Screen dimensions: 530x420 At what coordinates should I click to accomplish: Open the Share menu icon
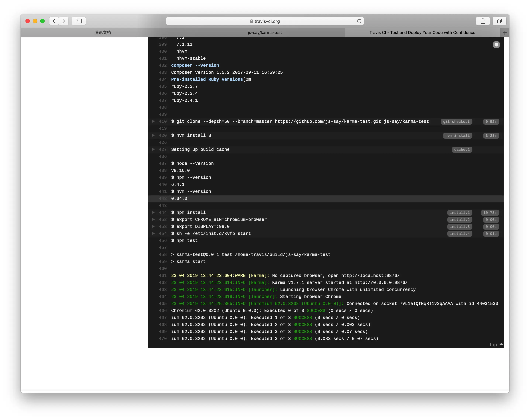click(483, 21)
